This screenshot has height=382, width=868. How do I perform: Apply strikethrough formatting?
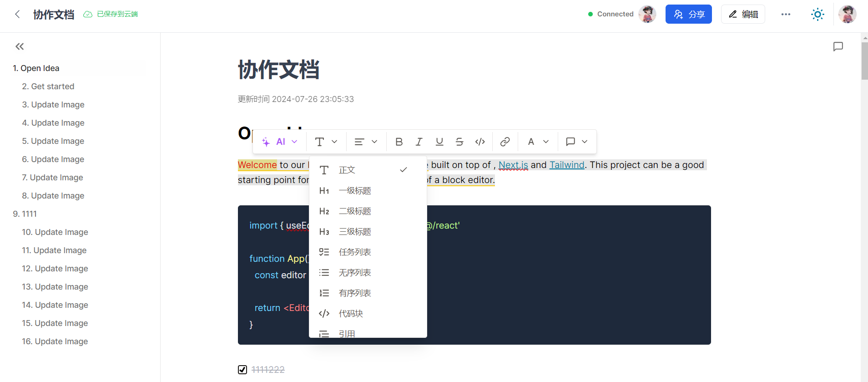459,142
